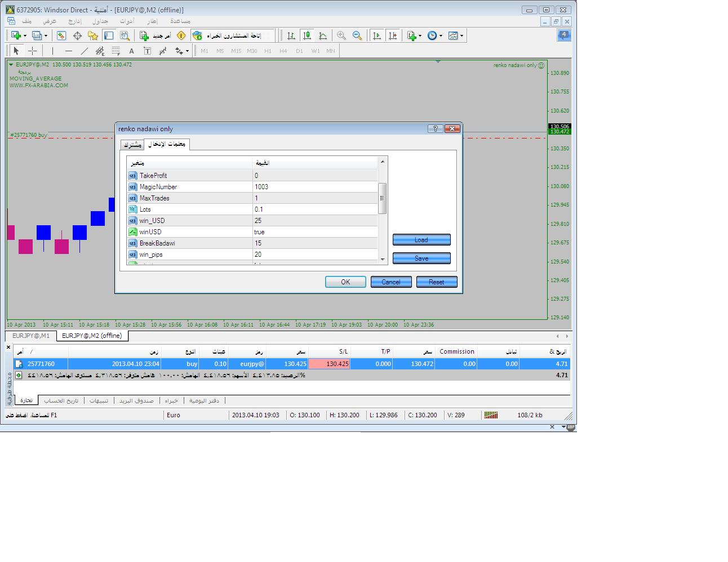Click the ABP icon at bottom right

[x=571, y=427]
